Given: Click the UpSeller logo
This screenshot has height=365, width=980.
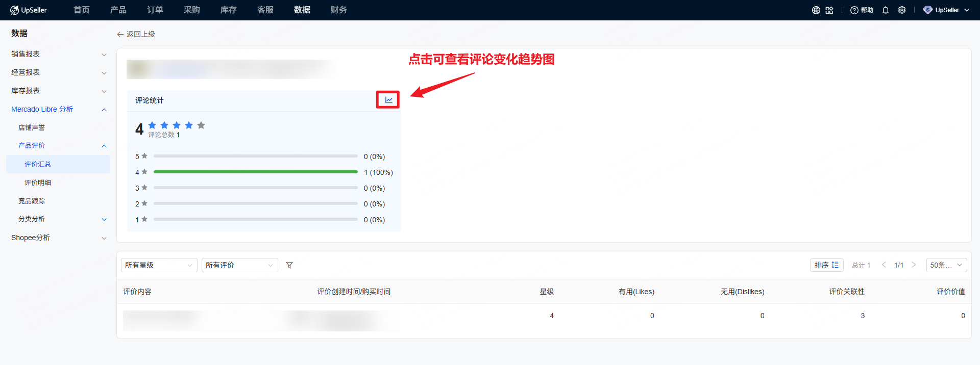Looking at the screenshot, I should point(29,10).
